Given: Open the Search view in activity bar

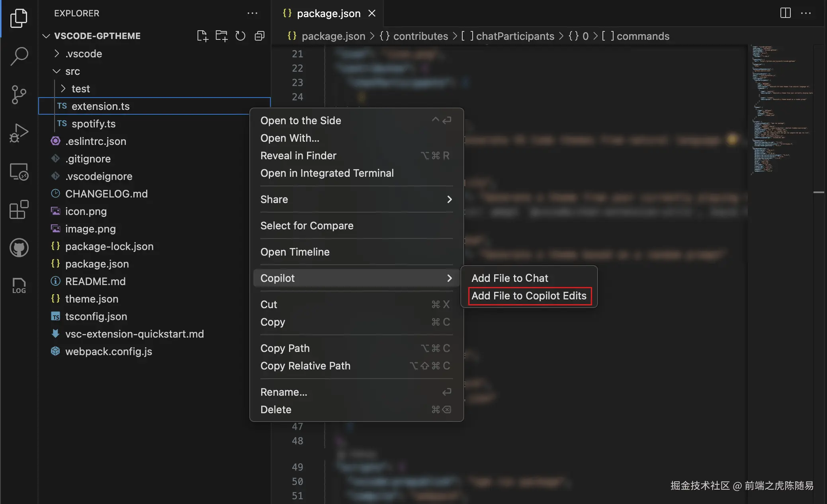Looking at the screenshot, I should tap(19, 56).
